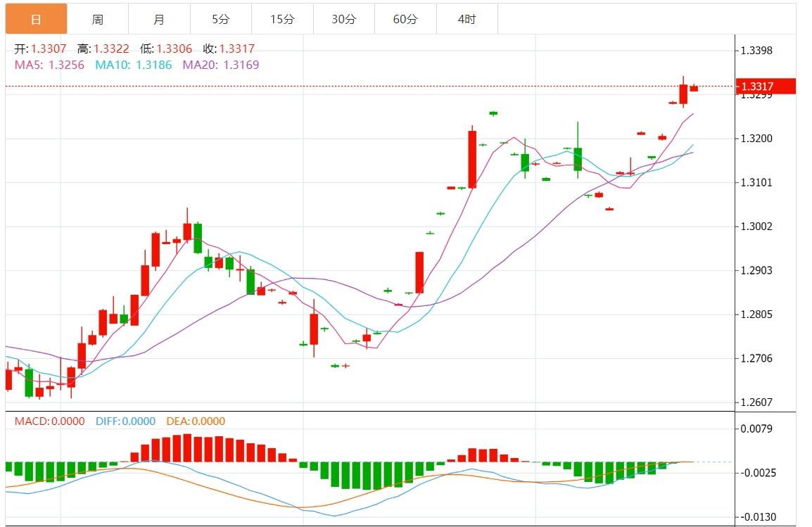Switch to the 5分 interval tab
The height and width of the screenshot is (527, 812).
click(x=220, y=19)
